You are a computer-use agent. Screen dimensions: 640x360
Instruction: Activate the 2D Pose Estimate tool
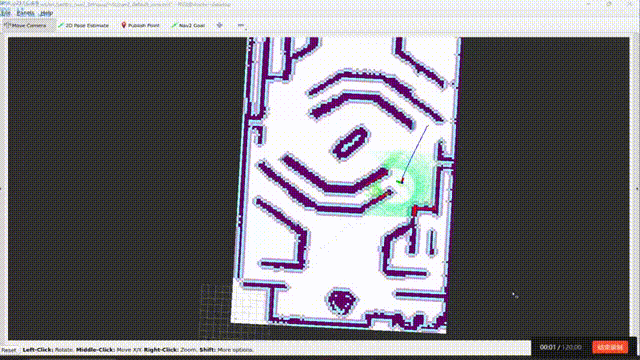point(84,25)
